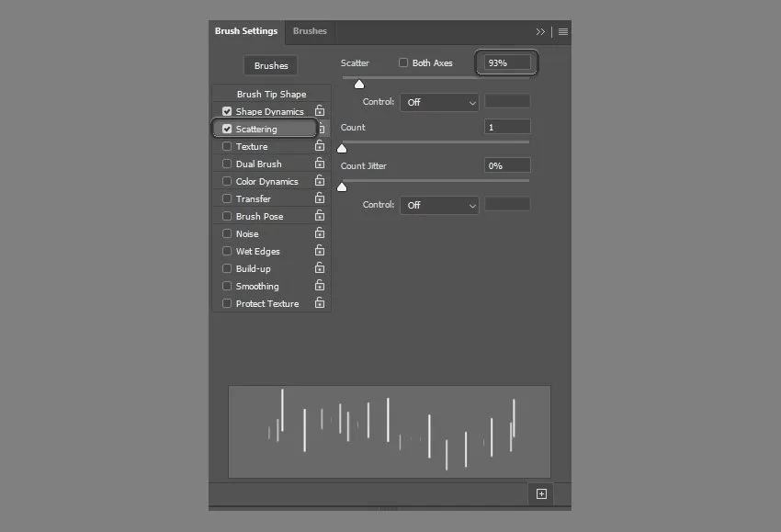Image resolution: width=781 pixels, height=532 pixels.
Task: Select the Brush Settings tab
Action: (245, 31)
